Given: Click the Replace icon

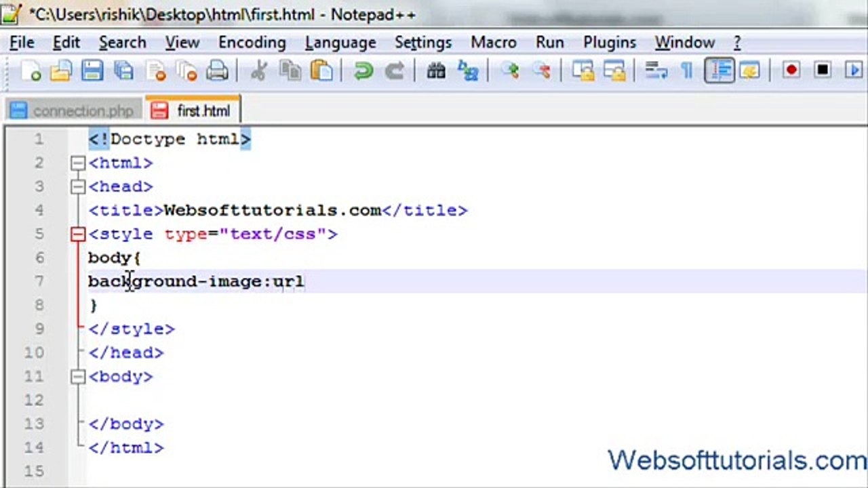Looking at the screenshot, I should tap(468, 70).
